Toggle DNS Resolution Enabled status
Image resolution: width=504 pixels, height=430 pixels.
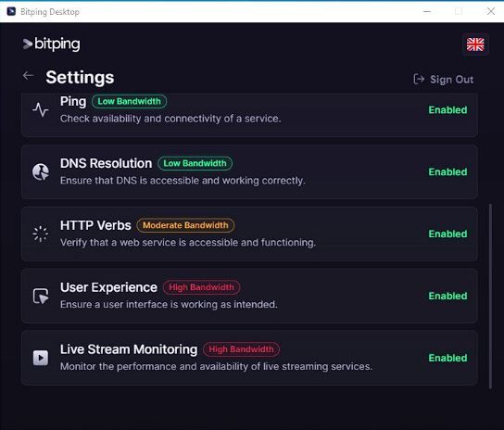coord(447,171)
